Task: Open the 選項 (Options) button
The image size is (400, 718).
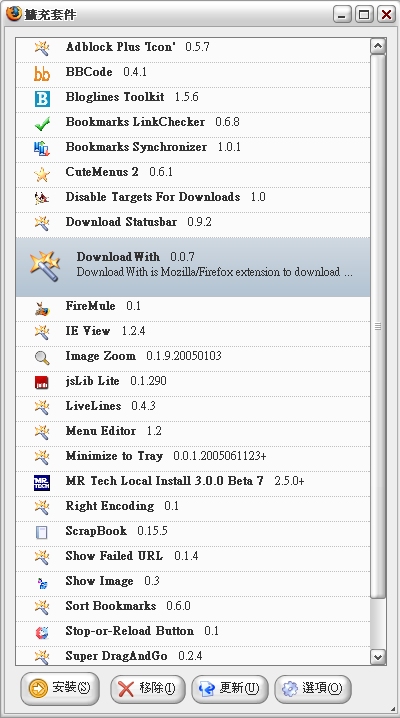Action: click(313, 688)
